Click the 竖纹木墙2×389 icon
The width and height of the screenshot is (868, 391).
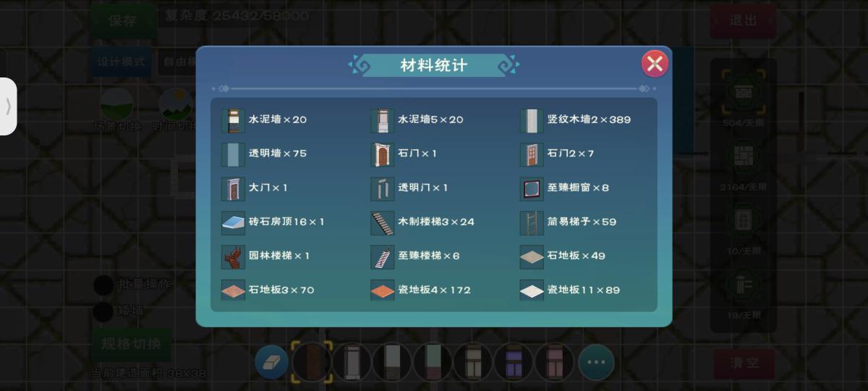532,120
